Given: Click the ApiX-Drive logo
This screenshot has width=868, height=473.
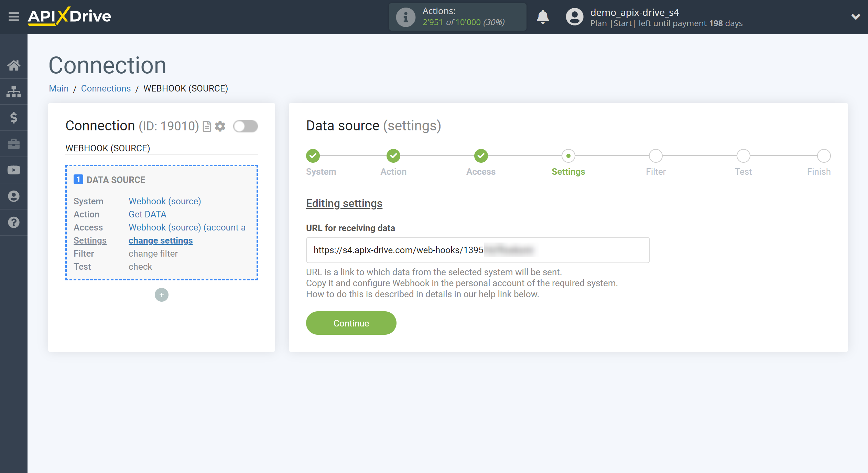Looking at the screenshot, I should coord(69,16).
